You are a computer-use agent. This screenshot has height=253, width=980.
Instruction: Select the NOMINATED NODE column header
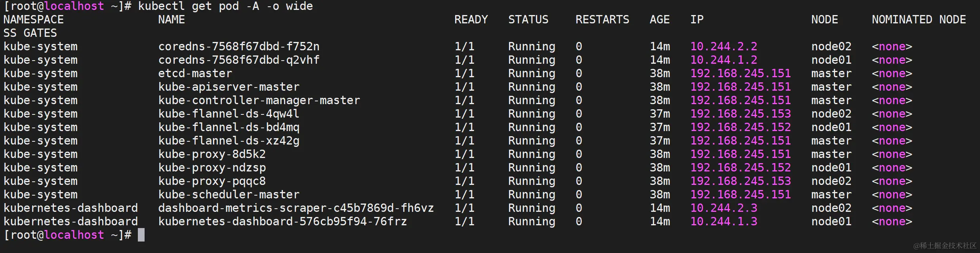point(919,19)
